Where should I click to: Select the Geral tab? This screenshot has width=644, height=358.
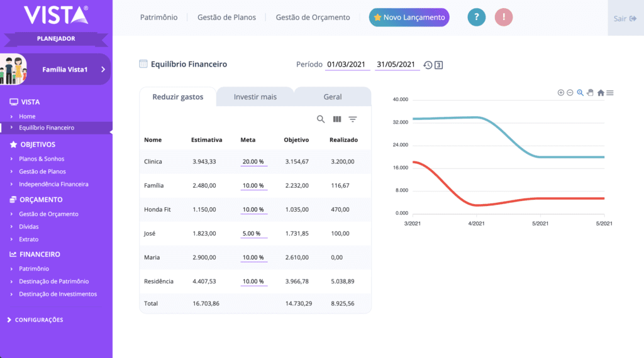tap(333, 97)
